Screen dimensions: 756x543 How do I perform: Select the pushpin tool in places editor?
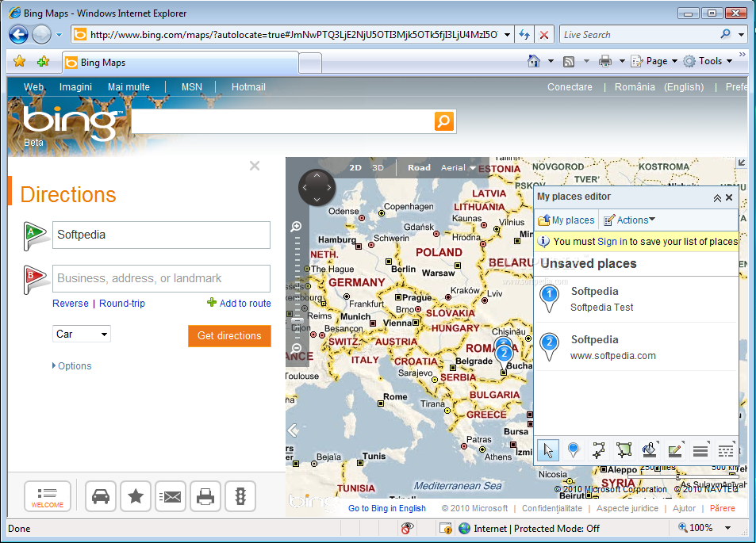point(574,450)
